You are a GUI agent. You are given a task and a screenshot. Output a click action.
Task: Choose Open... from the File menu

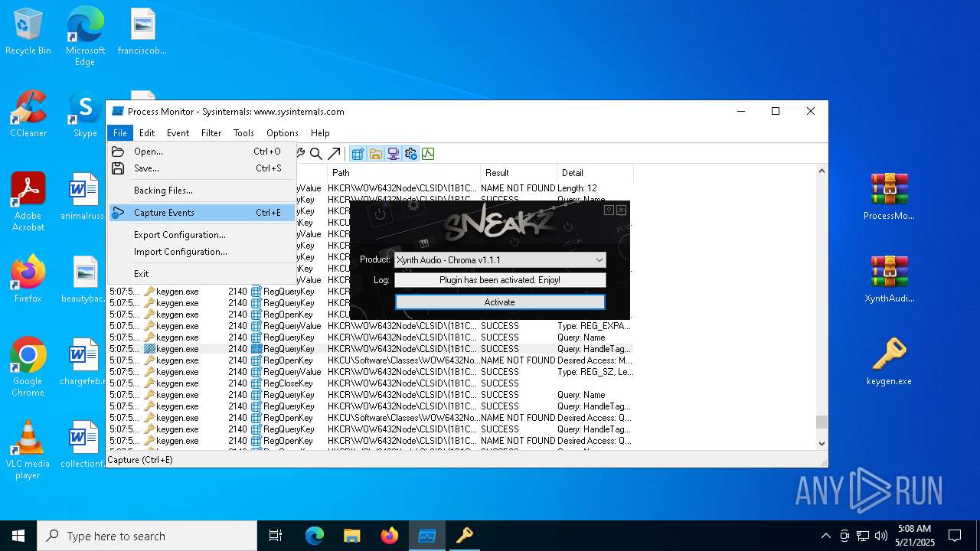(x=201, y=152)
